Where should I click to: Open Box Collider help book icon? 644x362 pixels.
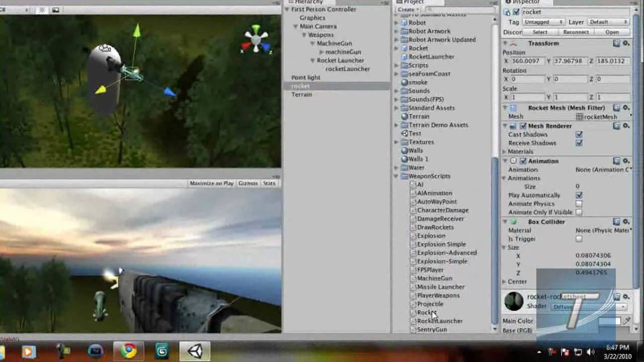tap(617, 222)
